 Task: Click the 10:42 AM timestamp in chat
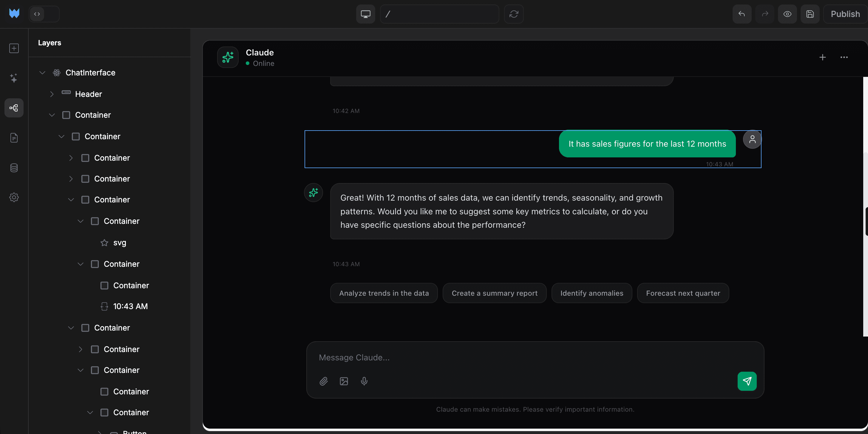tap(346, 111)
